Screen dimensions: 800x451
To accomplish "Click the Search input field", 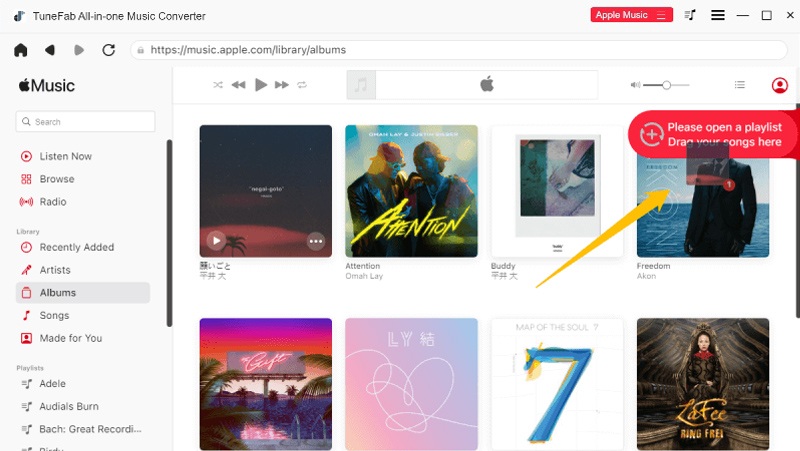I will tap(85, 121).
